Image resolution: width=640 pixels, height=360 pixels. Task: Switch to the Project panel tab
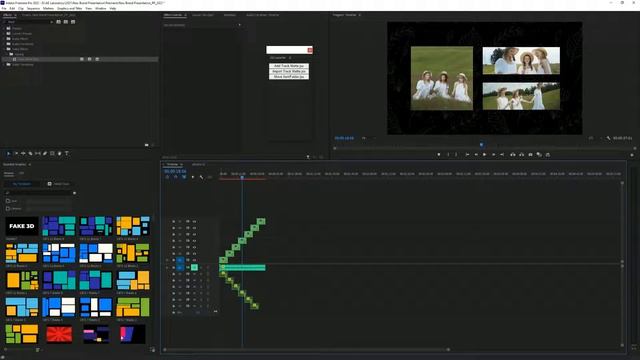pyautogui.click(x=49, y=15)
